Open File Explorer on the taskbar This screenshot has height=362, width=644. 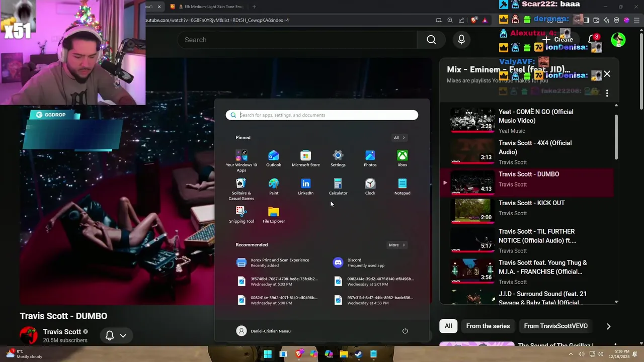(344, 354)
